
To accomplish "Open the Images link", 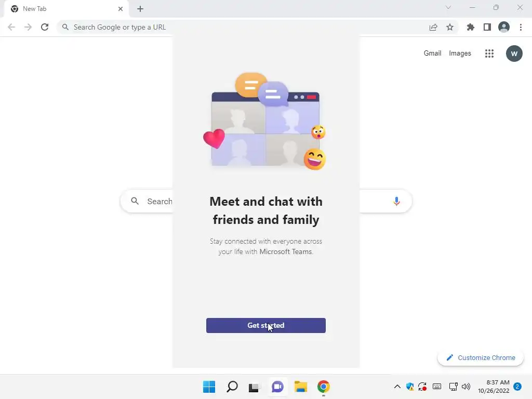I will [x=460, y=54].
